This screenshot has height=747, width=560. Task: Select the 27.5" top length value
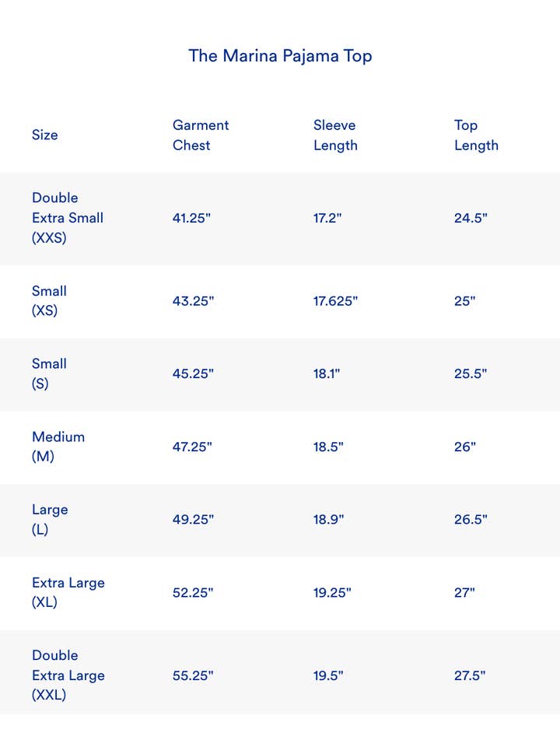click(470, 675)
